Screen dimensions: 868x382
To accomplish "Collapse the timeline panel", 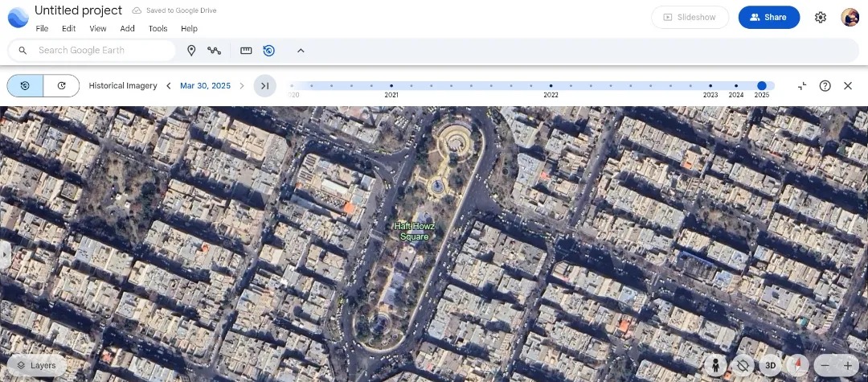I will pyautogui.click(x=802, y=86).
